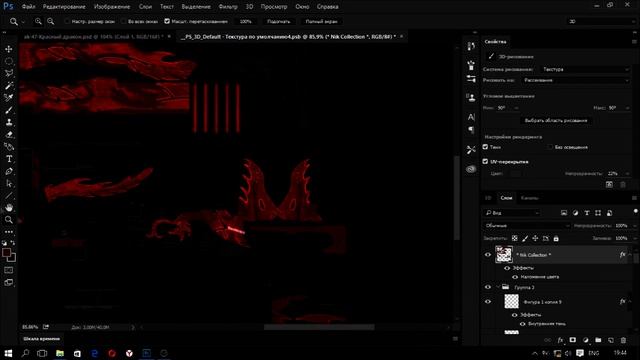Select the Line tool
The height and width of the screenshot is (360, 640).
click(9, 196)
